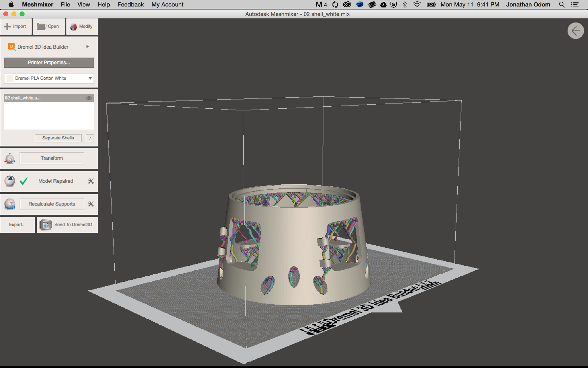Image resolution: width=588 pixels, height=368 pixels.
Task: Click the Transform button
Action: point(52,158)
